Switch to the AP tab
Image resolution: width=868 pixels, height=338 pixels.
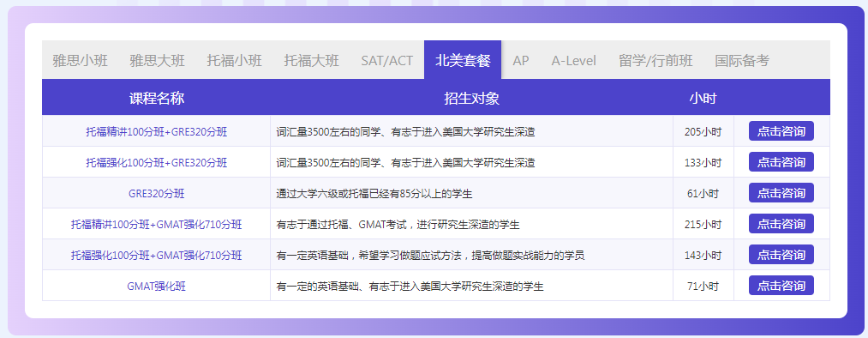521,60
